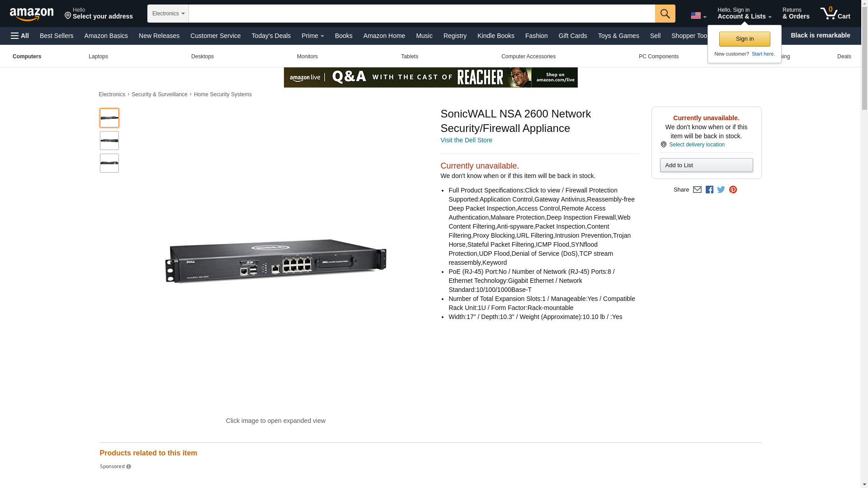Click Add to List button

tap(706, 165)
